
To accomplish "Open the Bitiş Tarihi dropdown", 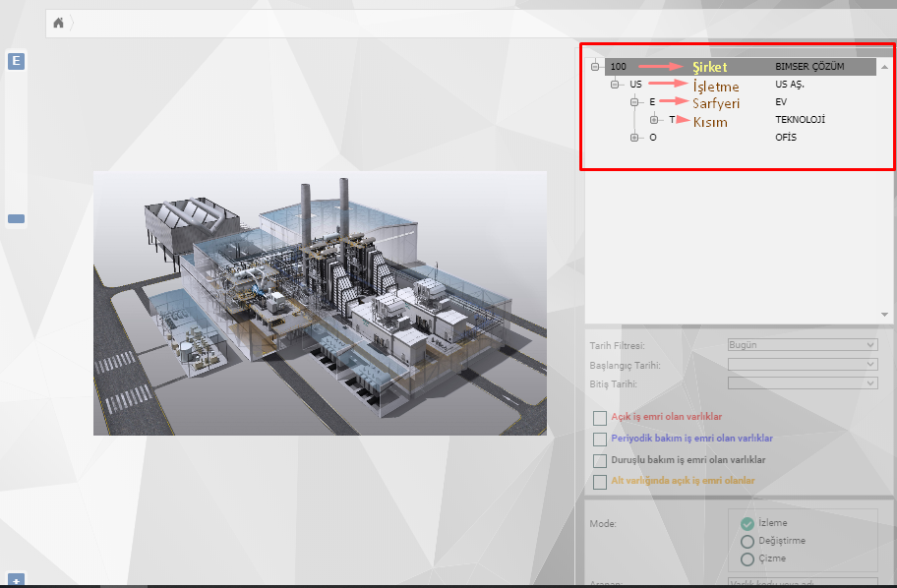I will coord(802,383).
